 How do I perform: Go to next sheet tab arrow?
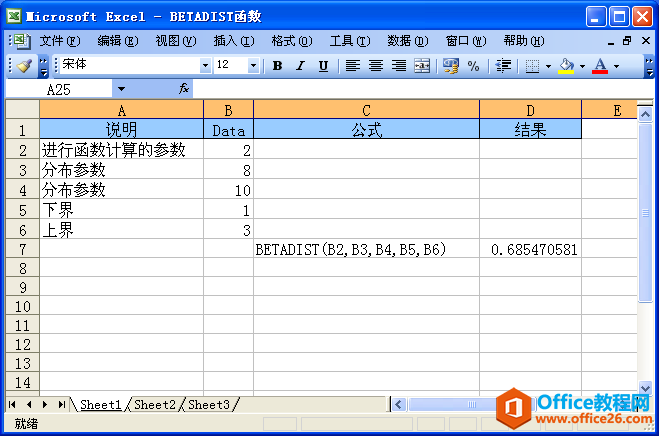pos(45,404)
